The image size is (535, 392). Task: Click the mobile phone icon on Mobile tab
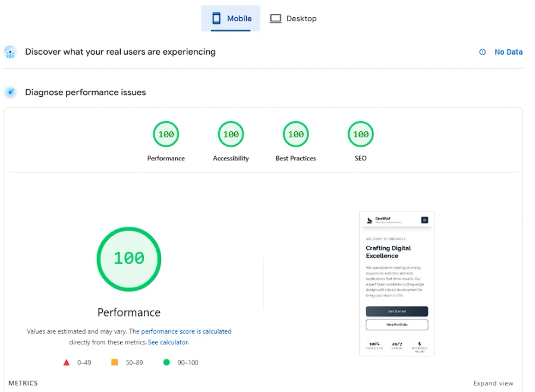[x=215, y=18]
